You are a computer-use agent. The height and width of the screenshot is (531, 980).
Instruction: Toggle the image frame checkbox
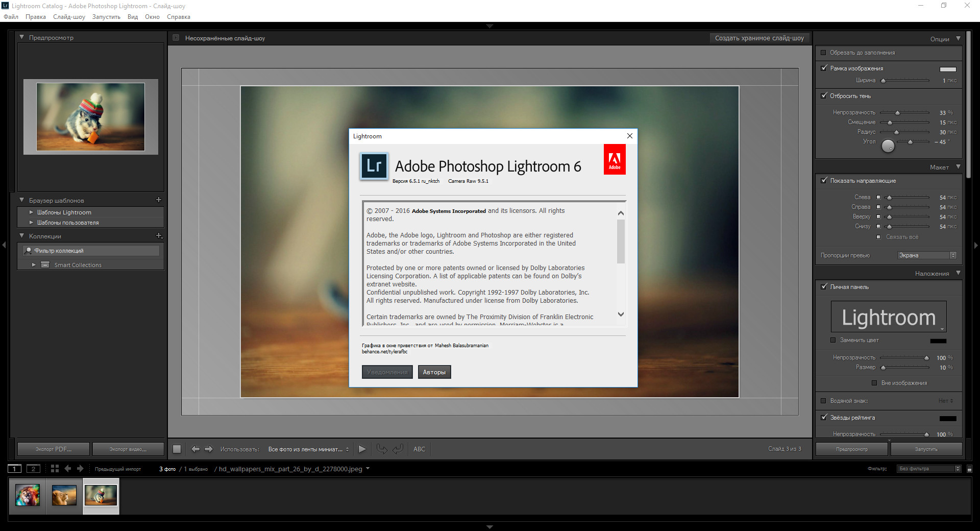click(823, 68)
